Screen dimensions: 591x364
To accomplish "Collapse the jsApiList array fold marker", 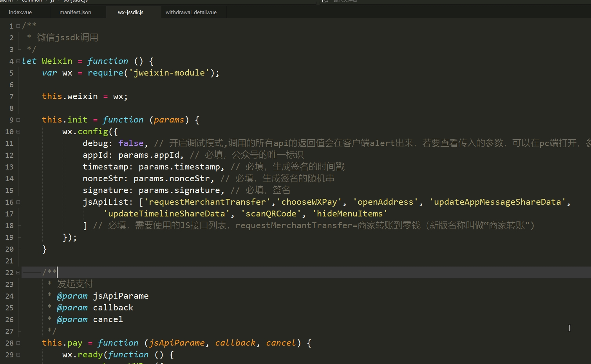I will pos(18,202).
